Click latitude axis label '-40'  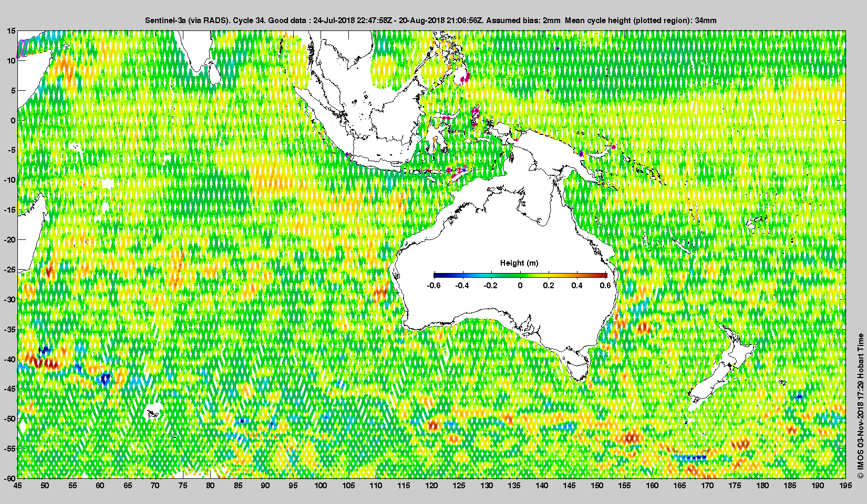click(x=9, y=359)
